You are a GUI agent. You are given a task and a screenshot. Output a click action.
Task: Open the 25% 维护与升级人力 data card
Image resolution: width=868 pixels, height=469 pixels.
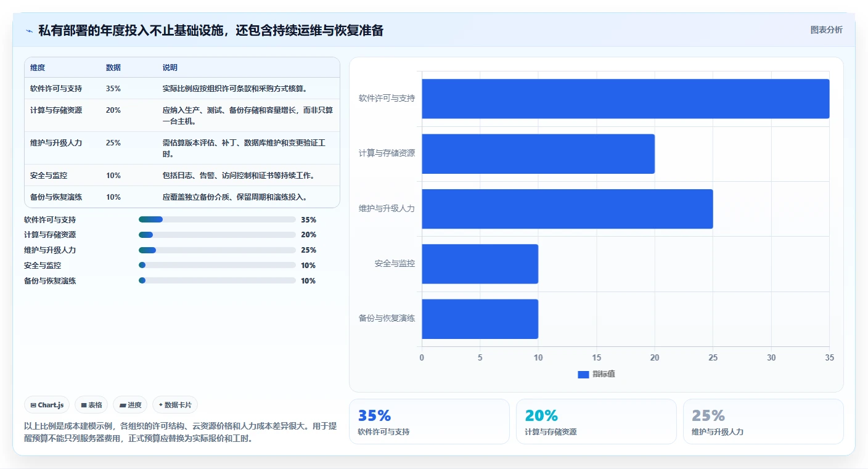tap(763, 422)
